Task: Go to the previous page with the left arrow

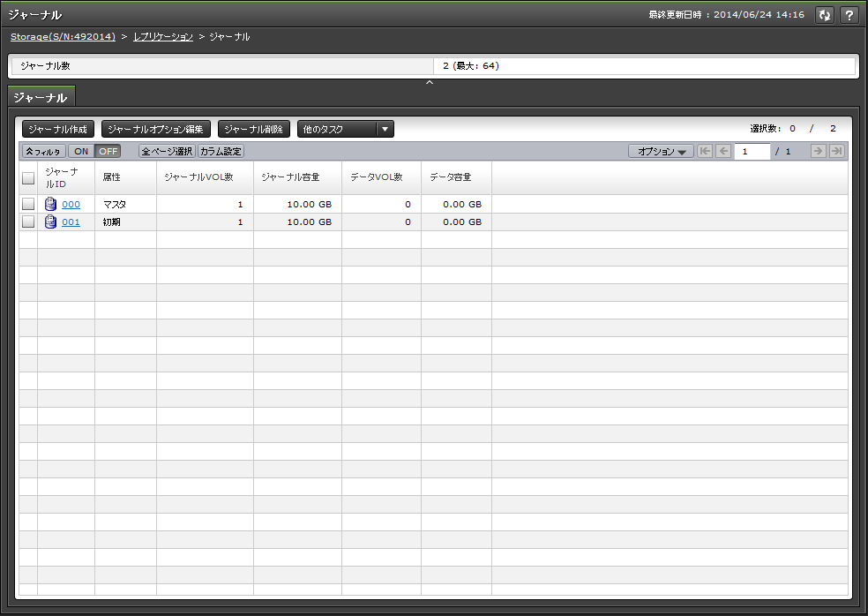Action: (723, 151)
